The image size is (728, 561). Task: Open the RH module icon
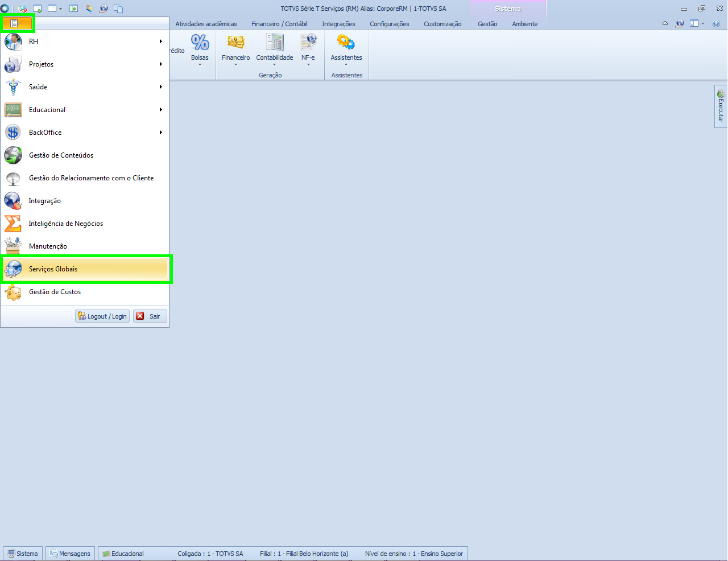click(13, 42)
